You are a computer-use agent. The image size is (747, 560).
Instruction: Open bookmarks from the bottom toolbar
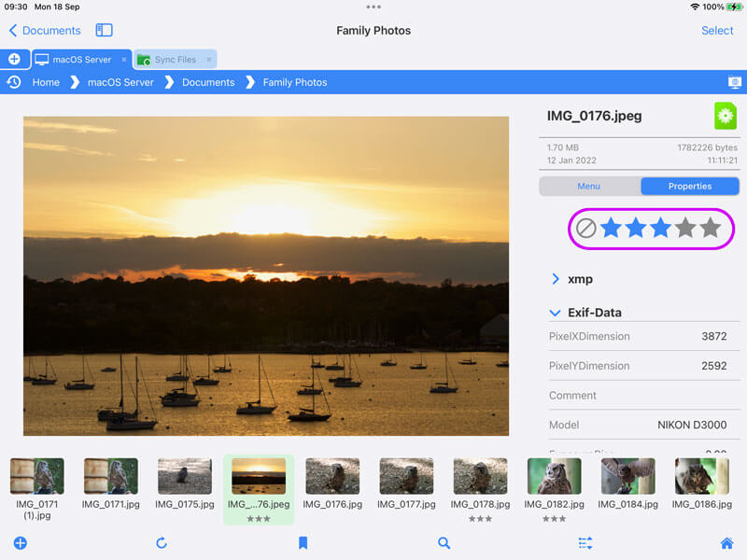coord(303,543)
